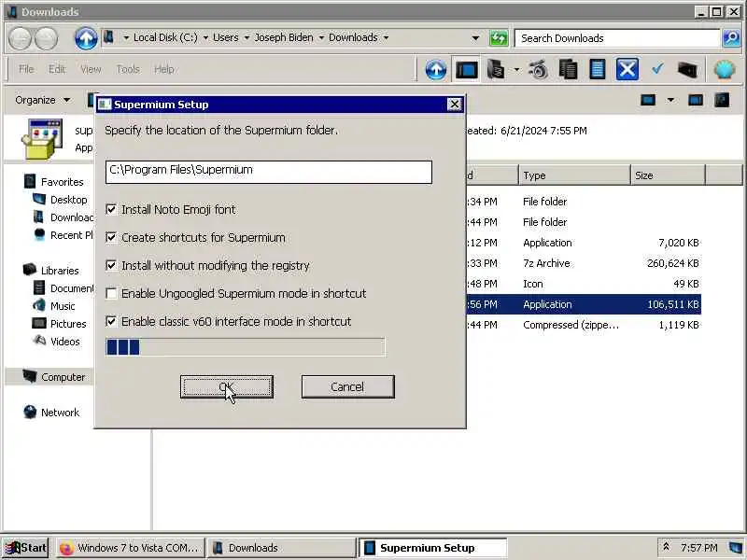This screenshot has height=560, width=747.
Task: Click the Up arrow icon in the toolbar row
Action: tap(435, 70)
